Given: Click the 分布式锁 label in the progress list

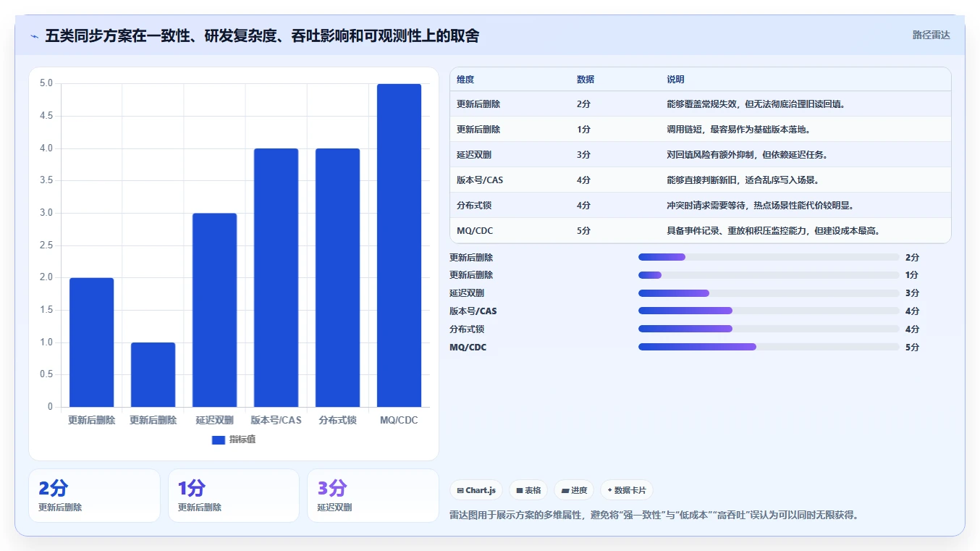Looking at the screenshot, I should click(x=467, y=329).
